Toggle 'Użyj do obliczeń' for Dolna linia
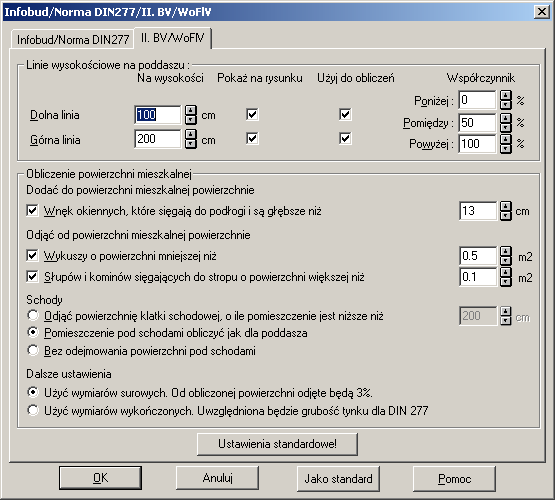This screenshot has height=500, width=555. [x=345, y=114]
